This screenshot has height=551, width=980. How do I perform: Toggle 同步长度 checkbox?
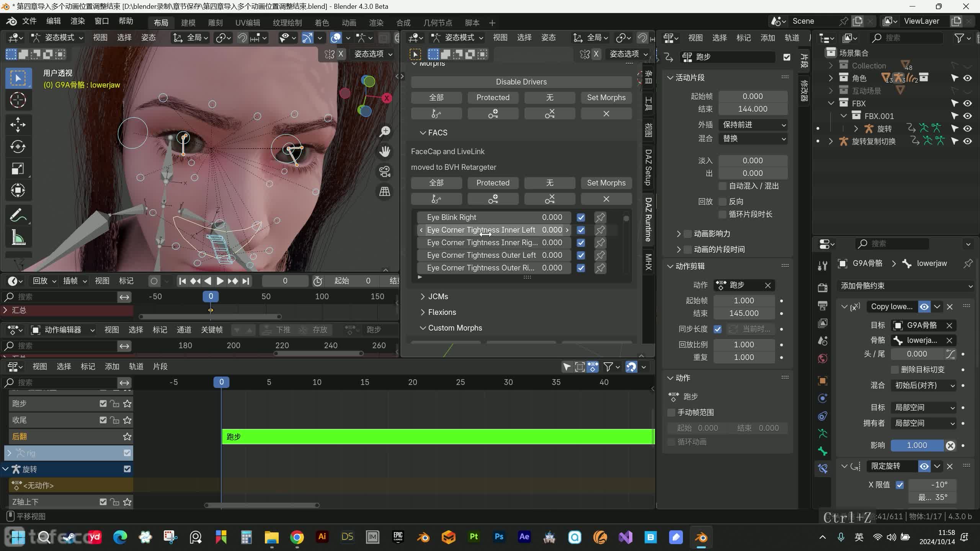[x=718, y=329]
